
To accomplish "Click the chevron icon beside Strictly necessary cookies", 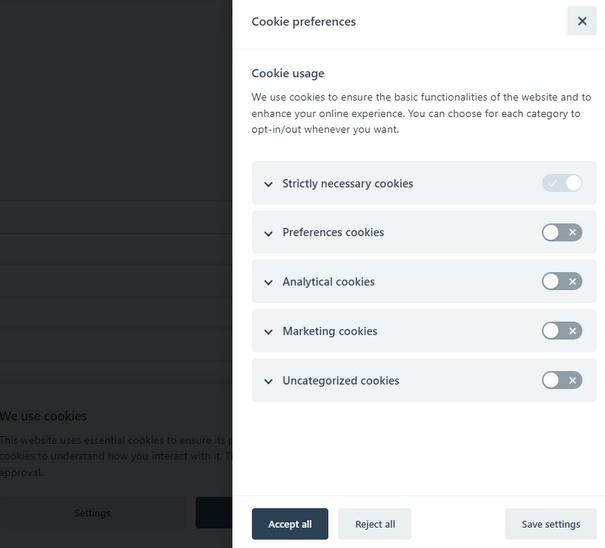I will (x=268, y=184).
